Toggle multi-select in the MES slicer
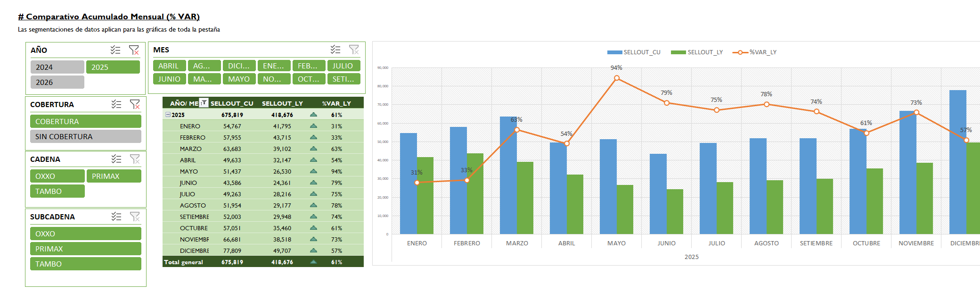 pos(335,50)
